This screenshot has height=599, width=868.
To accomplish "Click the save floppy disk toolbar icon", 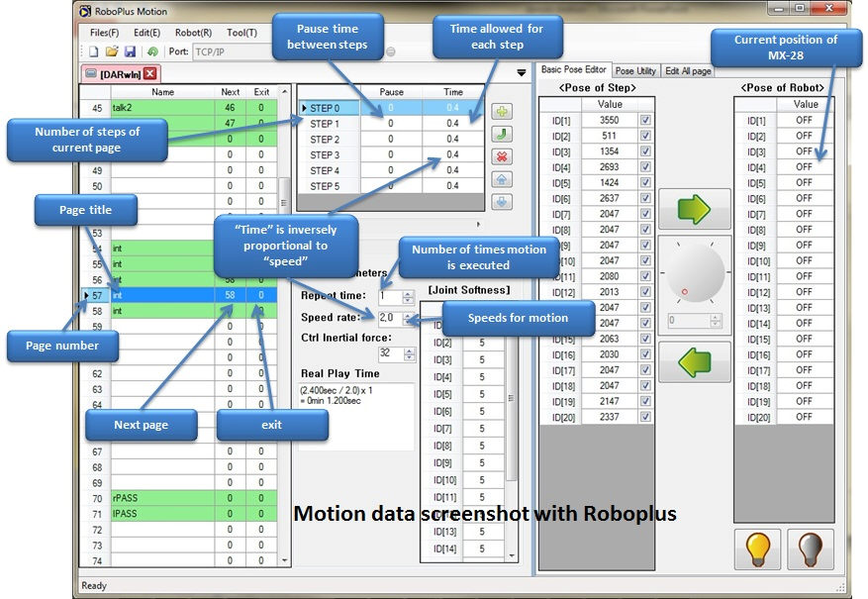I will [130, 51].
